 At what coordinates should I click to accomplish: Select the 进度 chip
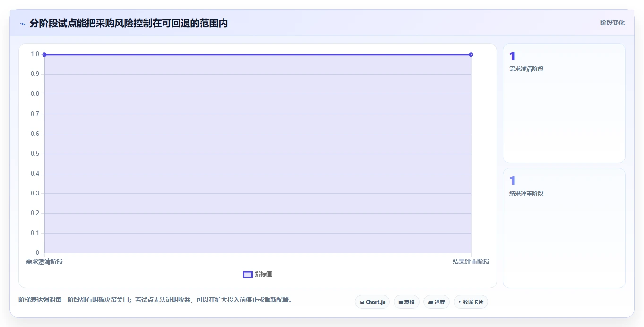point(437,302)
